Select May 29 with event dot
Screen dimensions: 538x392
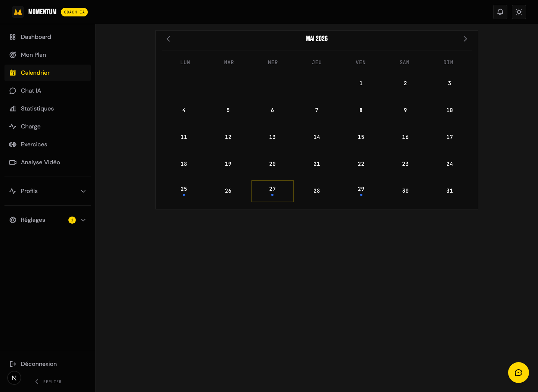[361, 191]
